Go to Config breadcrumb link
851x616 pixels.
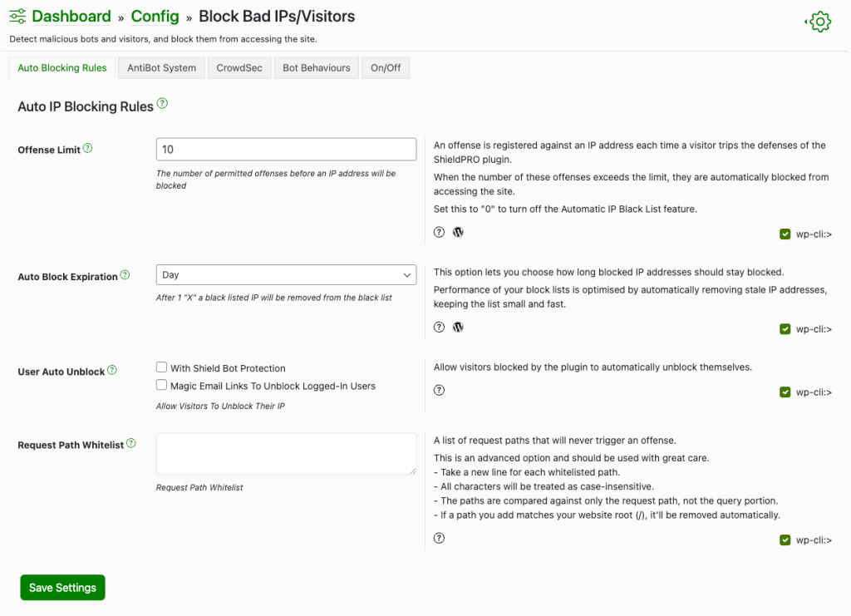tap(155, 17)
